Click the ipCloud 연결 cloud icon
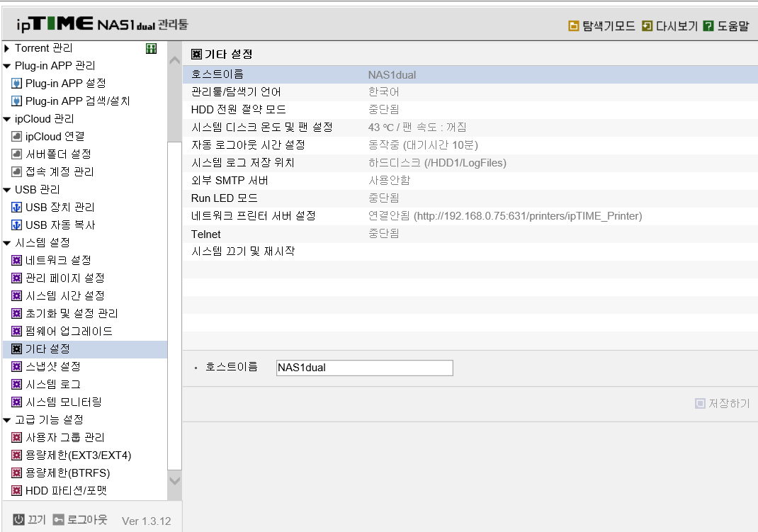 click(x=16, y=136)
